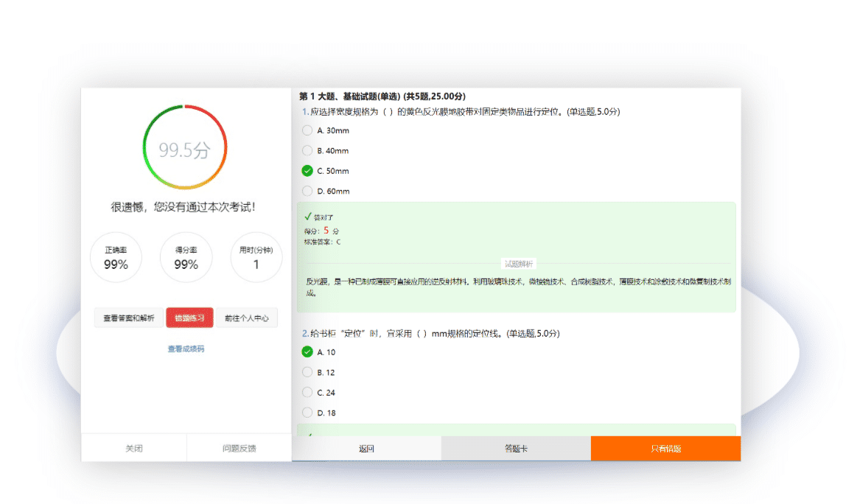Click the 99.5分 circular score gauge

click(x=185, y=150)
